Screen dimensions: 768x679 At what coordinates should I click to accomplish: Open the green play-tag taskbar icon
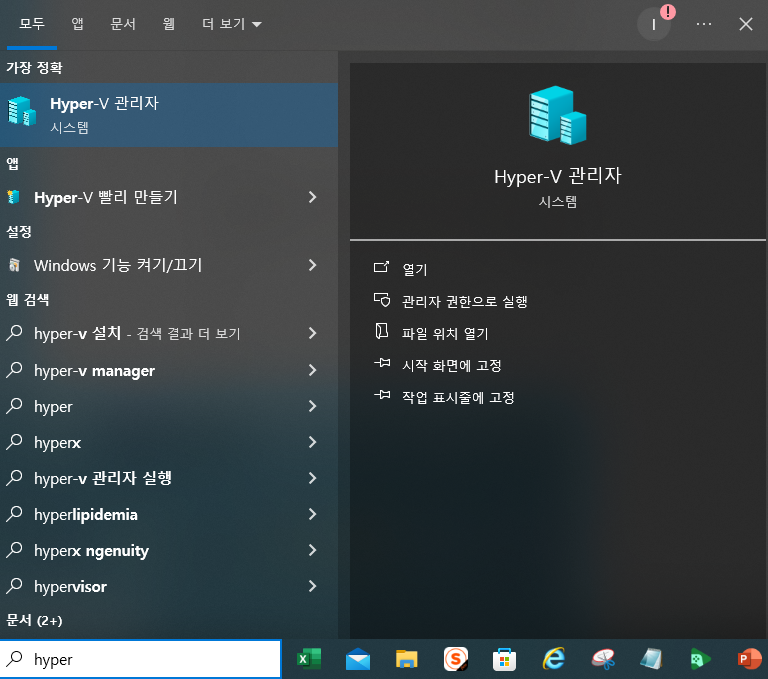click(700, 659)
